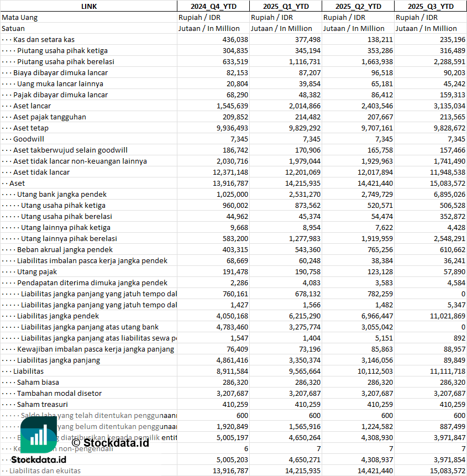Select the Kas dan setara kas row label
The image size is (467, 476).
(44, 39)
